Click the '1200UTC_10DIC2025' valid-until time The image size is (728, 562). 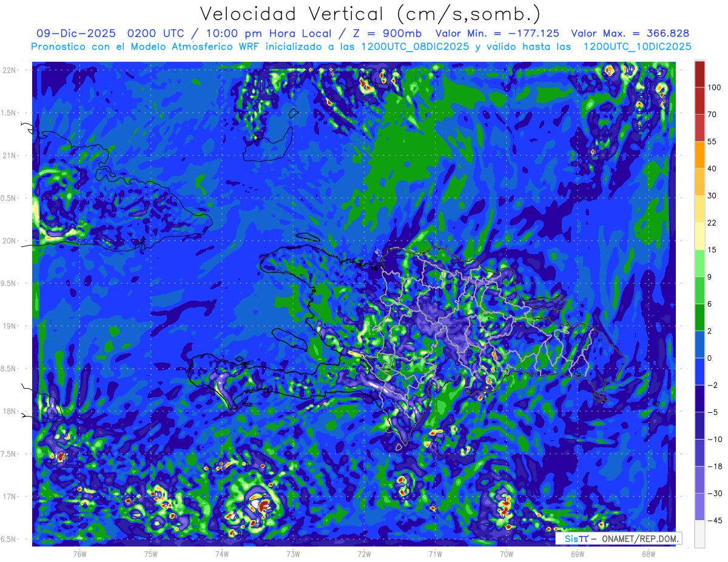coord(637,47)
